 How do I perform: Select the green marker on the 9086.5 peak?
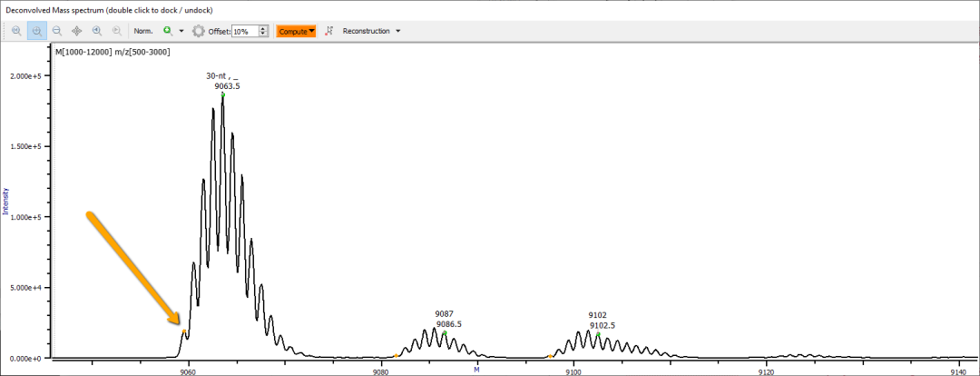(445, 332)
